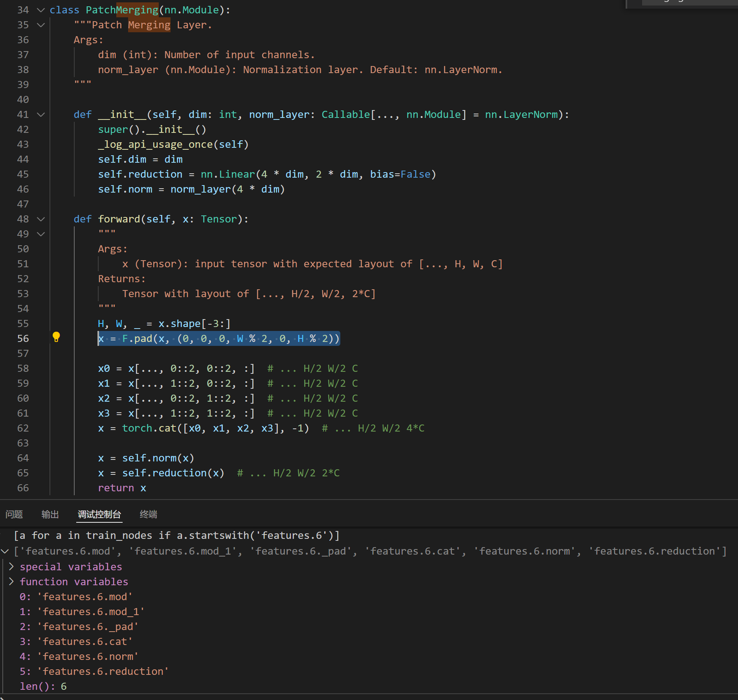Screen dimensions: 738x700
Task: Click the len(): 6 entry
Action: [43, 686]
